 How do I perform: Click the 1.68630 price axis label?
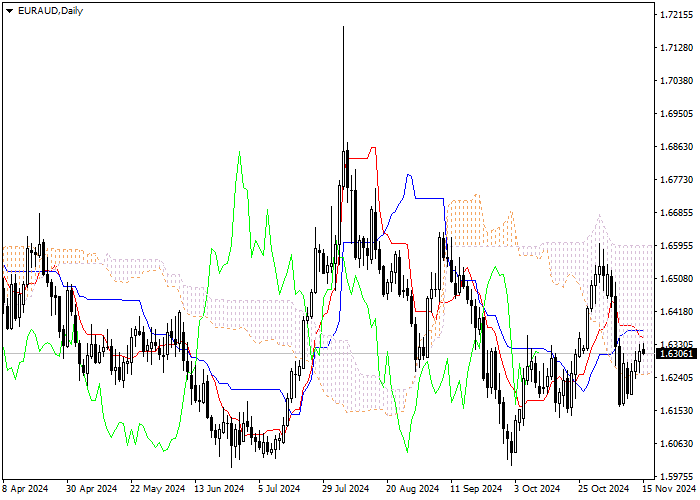point(677,147)
